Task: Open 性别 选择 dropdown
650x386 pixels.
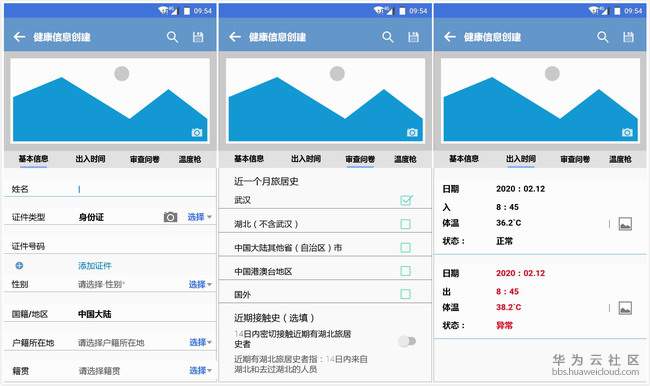Action: 200,284
